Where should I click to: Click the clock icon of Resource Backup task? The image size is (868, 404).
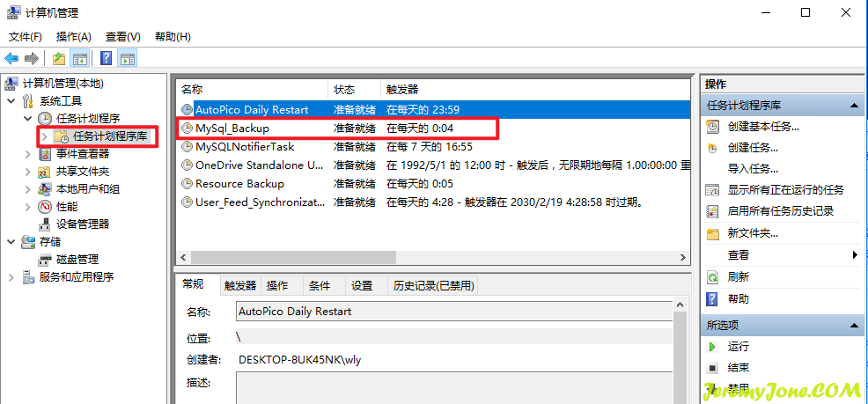click(x=188, y=184)
